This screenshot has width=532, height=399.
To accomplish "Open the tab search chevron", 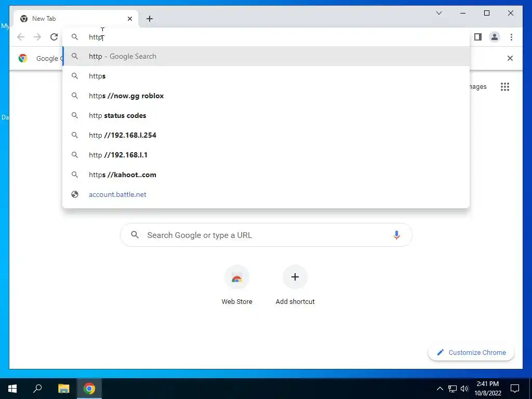I will (x=438, y=13).
